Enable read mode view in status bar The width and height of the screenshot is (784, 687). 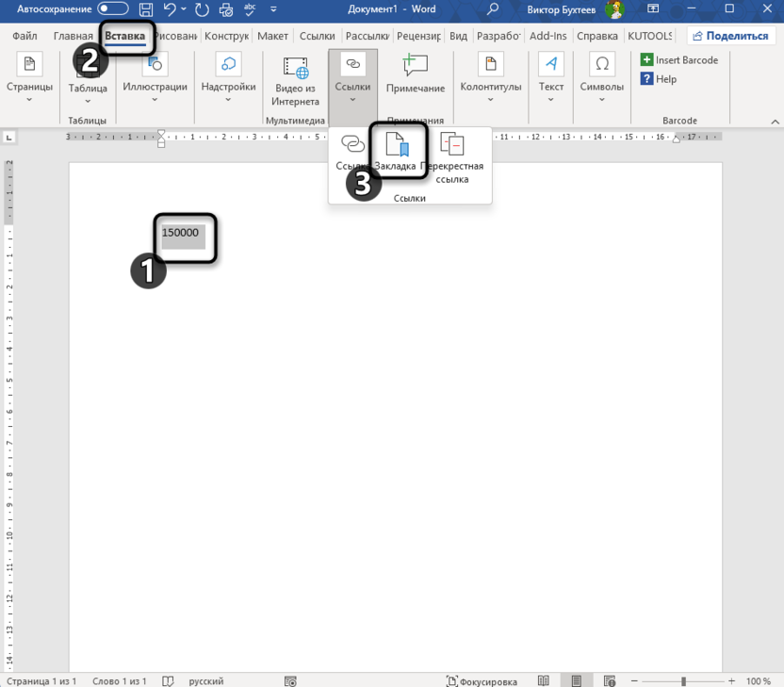[x=544, y=680]
